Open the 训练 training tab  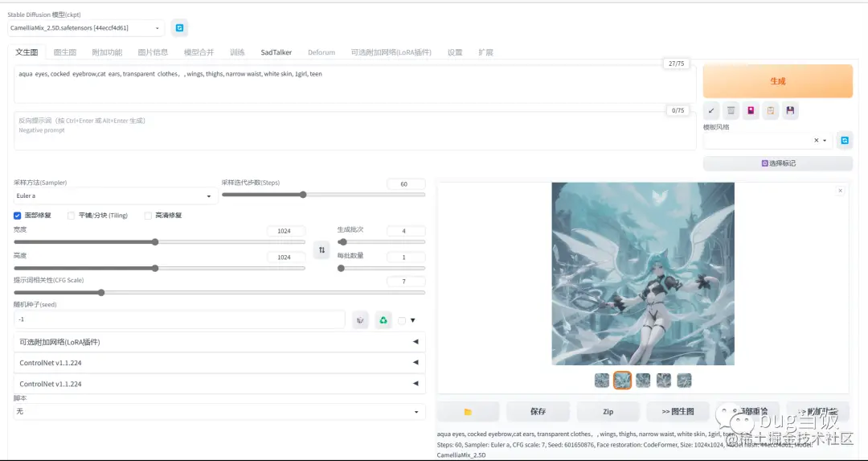[237, 52]
